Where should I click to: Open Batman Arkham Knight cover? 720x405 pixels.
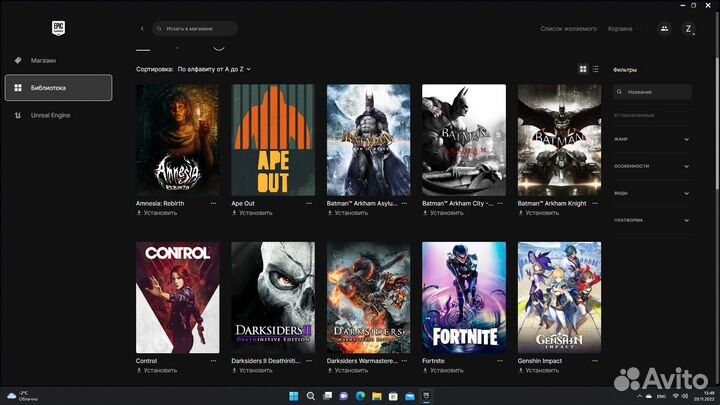coord(559,140)
